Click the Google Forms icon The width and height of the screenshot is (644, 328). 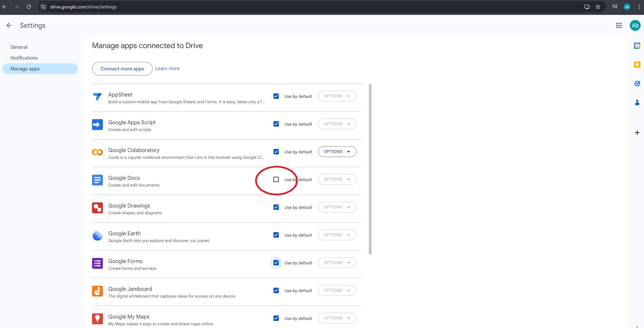[x=97, y=263]
